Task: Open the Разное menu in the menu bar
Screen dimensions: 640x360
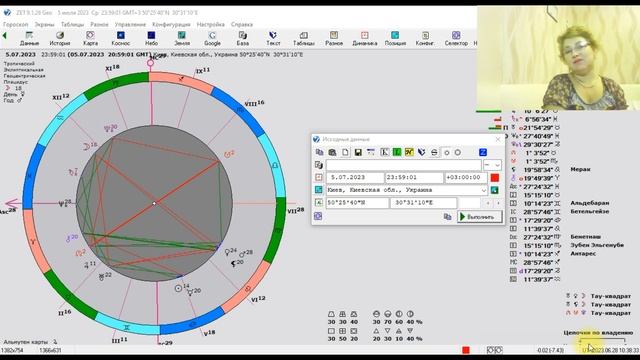Action: [x=99, y=24]
